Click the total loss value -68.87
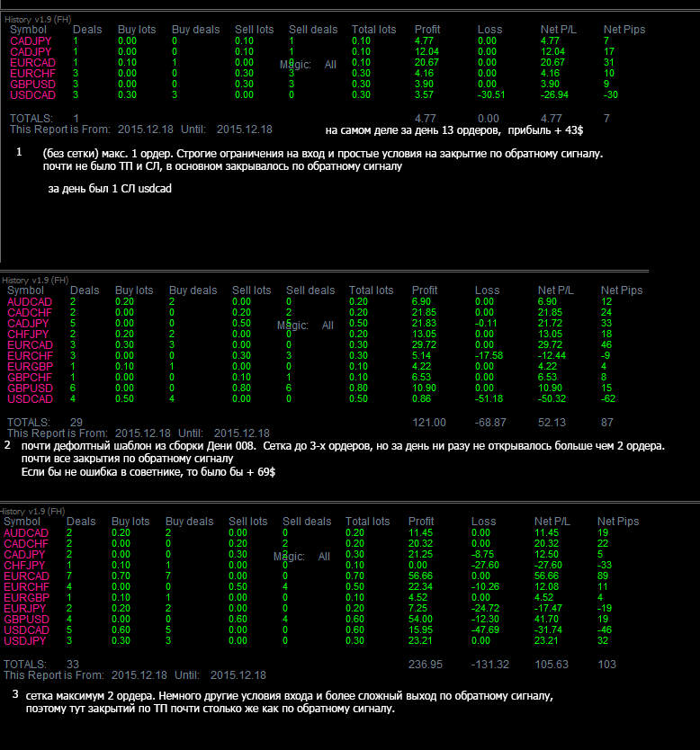The height and width of the screenshot is (750, 700). click(x=490, y=423)
